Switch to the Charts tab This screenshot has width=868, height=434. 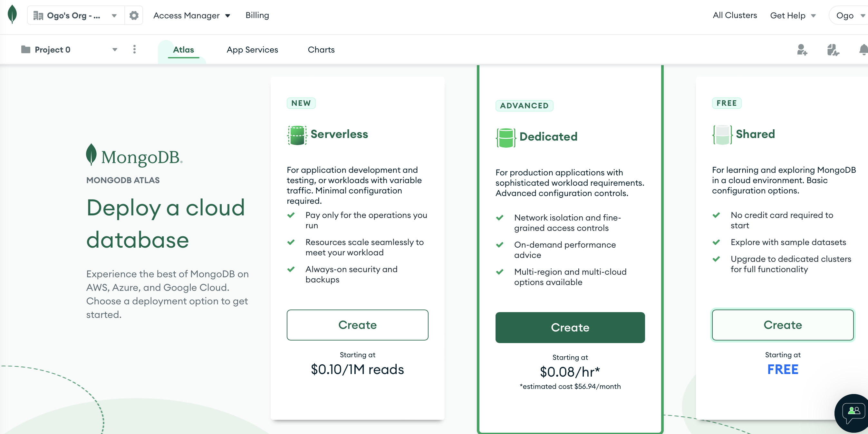321,50
